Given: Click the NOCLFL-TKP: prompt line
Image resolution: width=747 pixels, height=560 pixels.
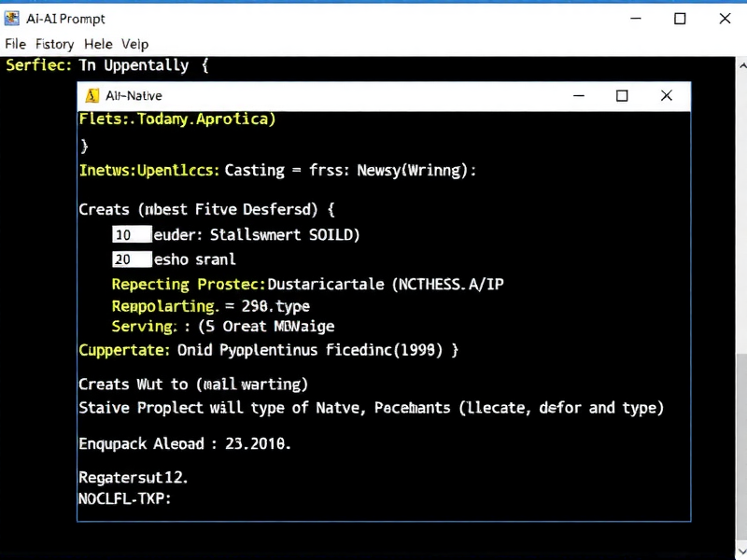Looking at the screenshot, I should (124, 498).
